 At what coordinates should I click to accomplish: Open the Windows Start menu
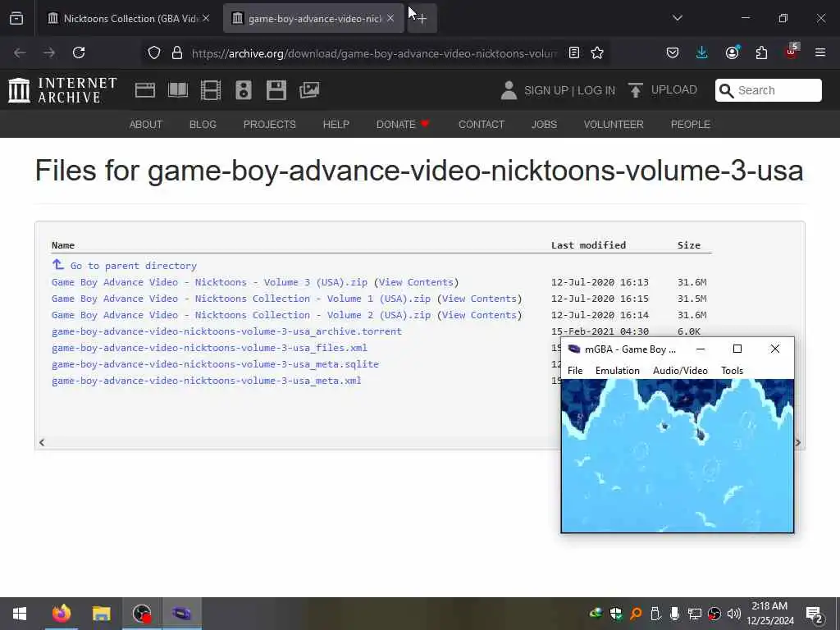pos(20,614)
